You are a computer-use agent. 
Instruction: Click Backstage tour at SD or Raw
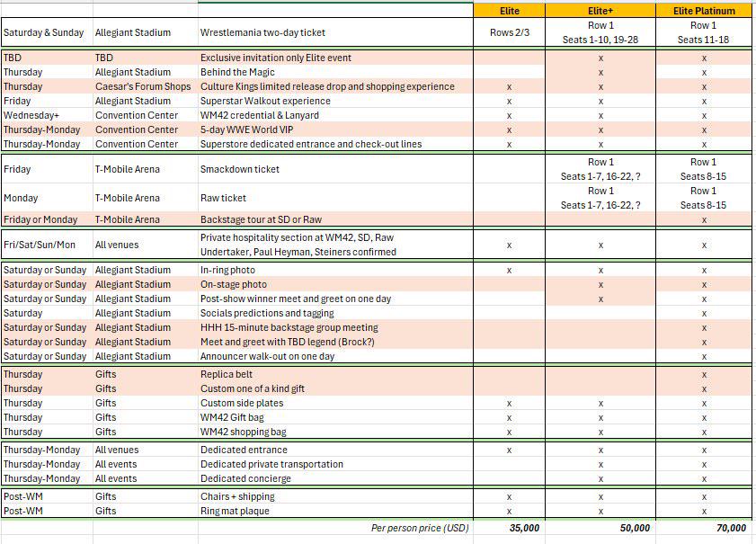[335, 219]
